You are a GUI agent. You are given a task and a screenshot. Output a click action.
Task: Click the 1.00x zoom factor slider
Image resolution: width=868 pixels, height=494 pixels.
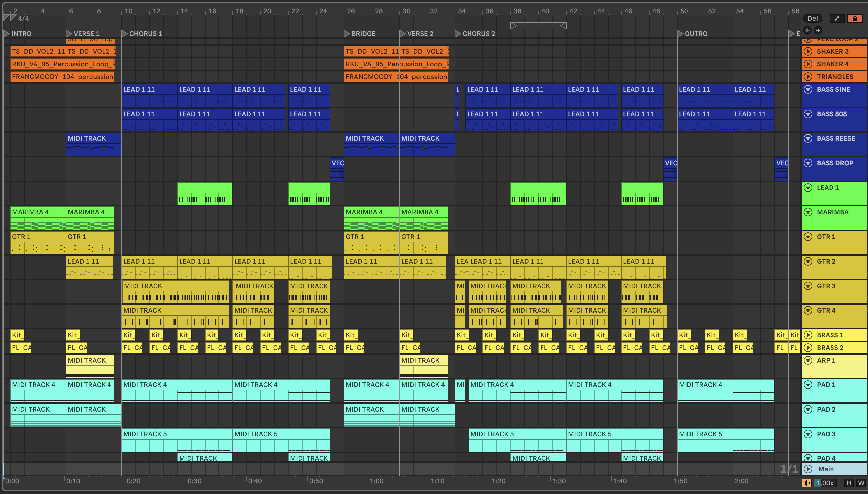pos(825,483)
